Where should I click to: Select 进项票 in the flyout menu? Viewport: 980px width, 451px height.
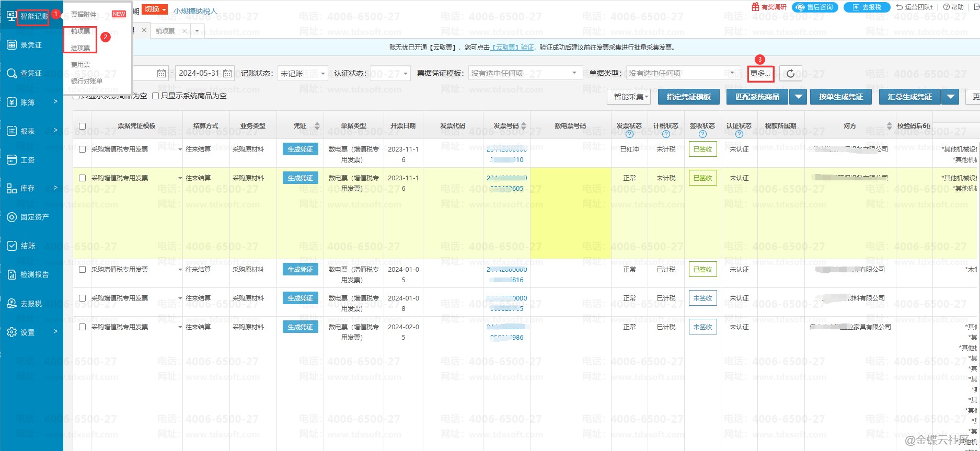tap(80, 48)
